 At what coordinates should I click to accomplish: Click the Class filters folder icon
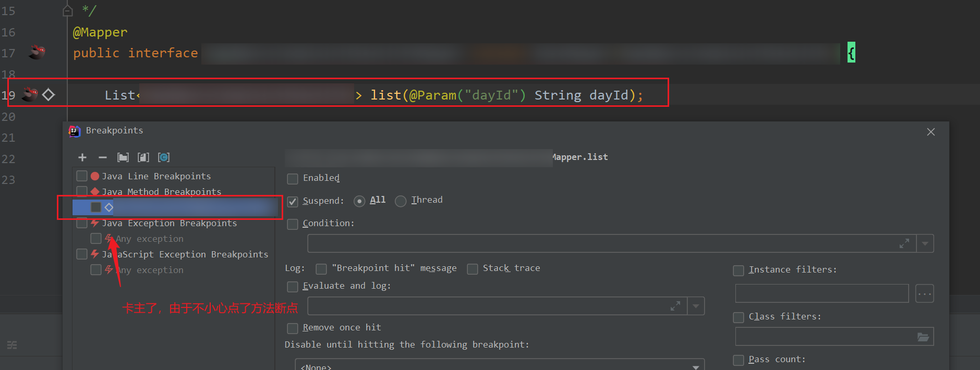click(923, 337)
